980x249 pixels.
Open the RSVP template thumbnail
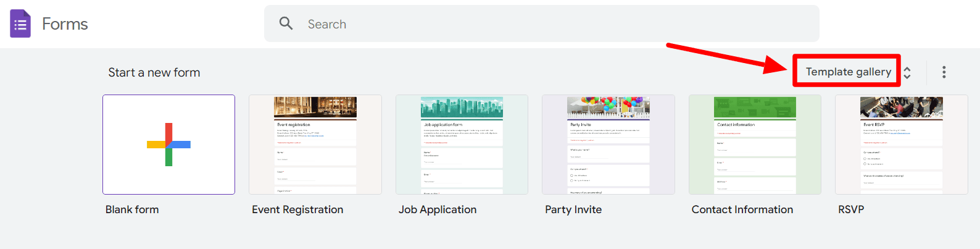pos(902,145)
